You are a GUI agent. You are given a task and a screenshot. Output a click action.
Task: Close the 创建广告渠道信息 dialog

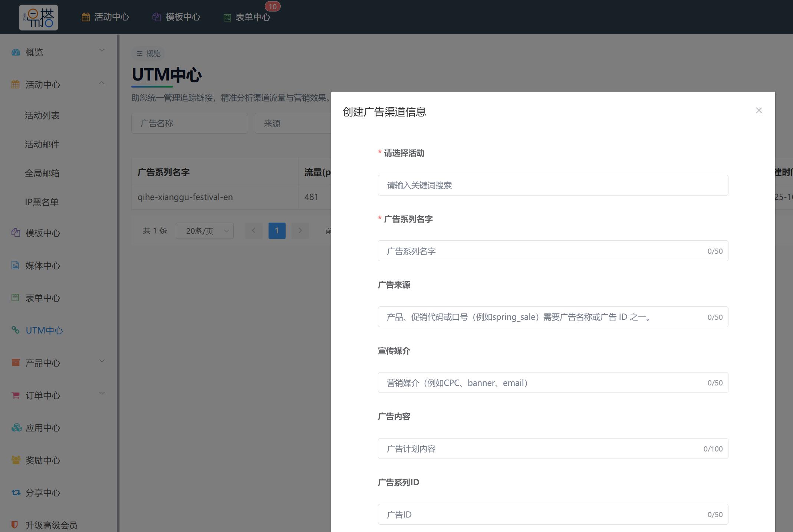759,110
